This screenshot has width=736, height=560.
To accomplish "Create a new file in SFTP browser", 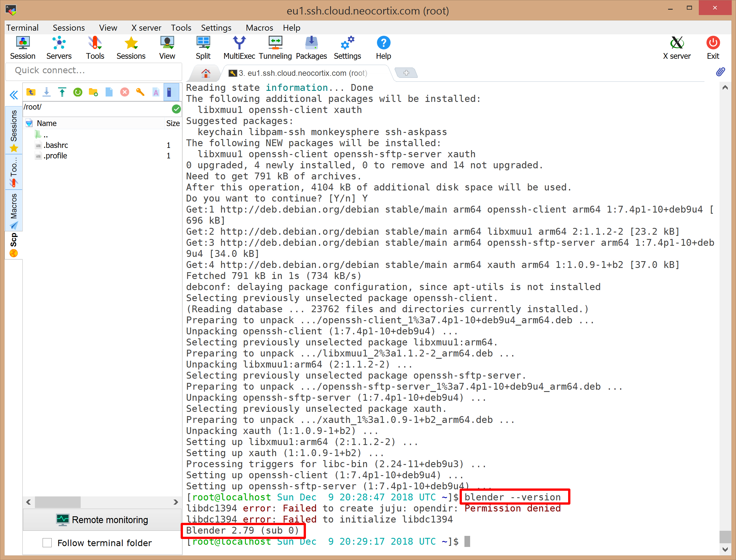I will pyautogui.click(x=109, y=92).
